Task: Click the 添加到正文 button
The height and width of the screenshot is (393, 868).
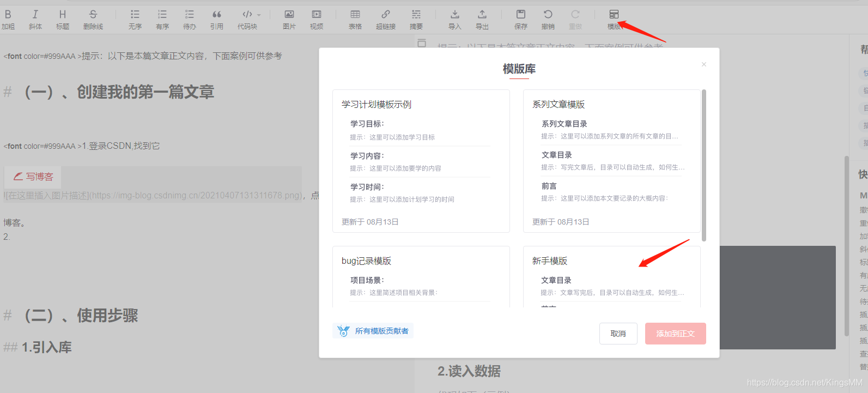Action: tap(676, 334)
